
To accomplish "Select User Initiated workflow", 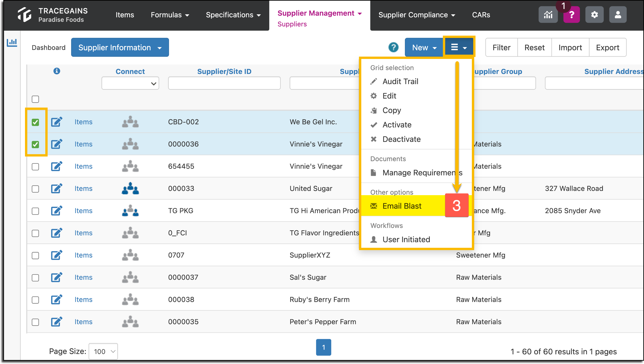I will [x=406, y=239].
